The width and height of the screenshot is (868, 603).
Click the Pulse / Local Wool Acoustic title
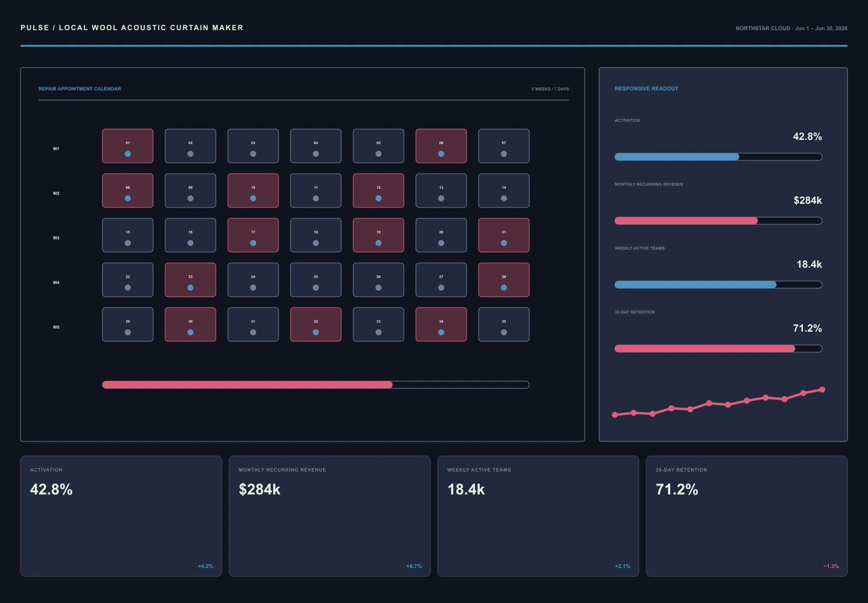pyautogui.click(x=132, y=28)
